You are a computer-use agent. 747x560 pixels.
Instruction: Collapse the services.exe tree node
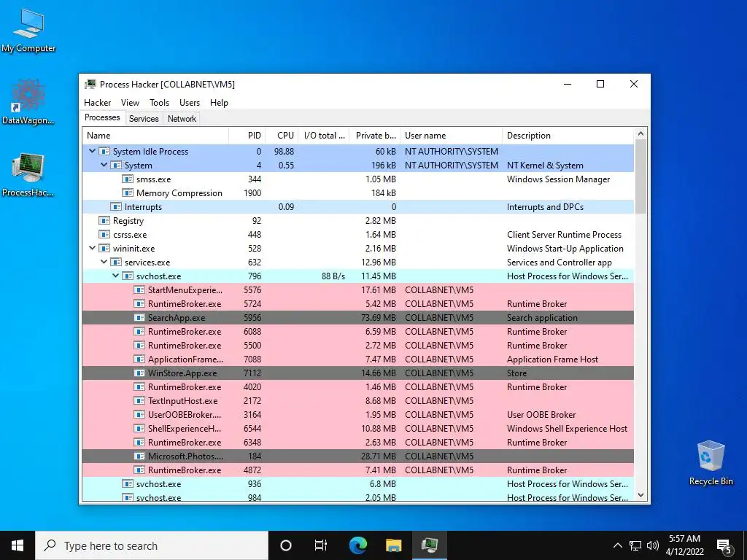point(104,262)
